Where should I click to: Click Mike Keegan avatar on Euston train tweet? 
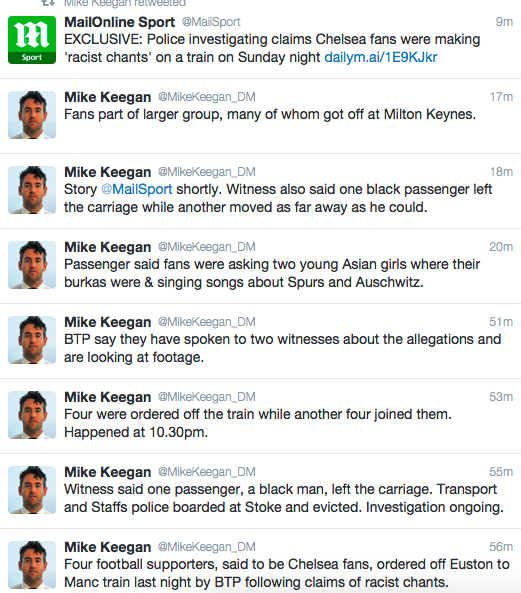tap(32, 565)
